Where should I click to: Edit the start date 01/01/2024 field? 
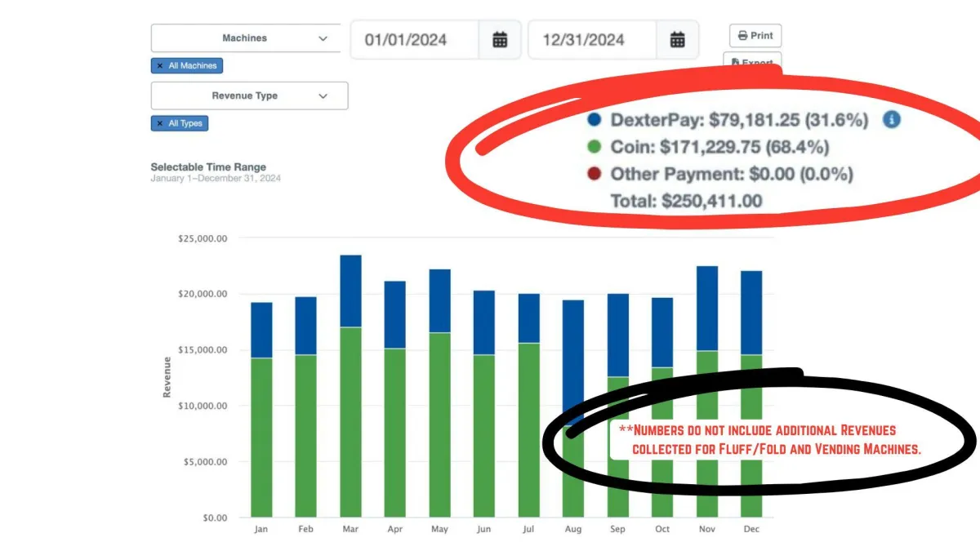coord(416,39)
